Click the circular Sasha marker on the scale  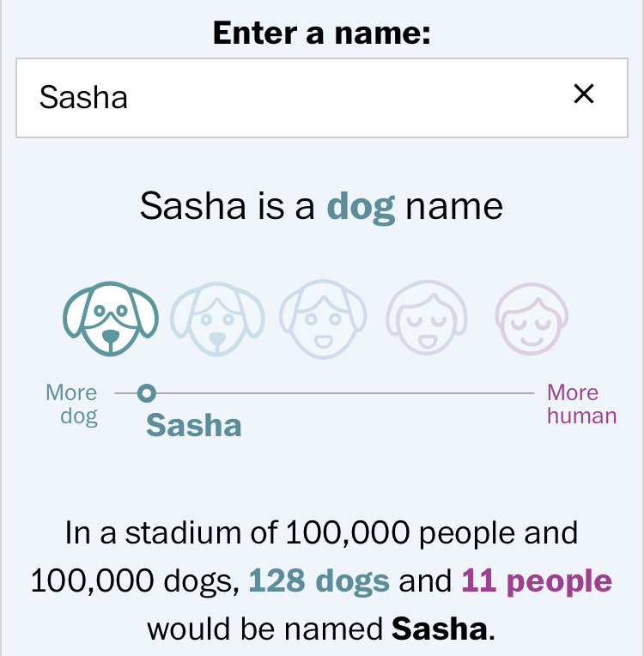point(147,393)
